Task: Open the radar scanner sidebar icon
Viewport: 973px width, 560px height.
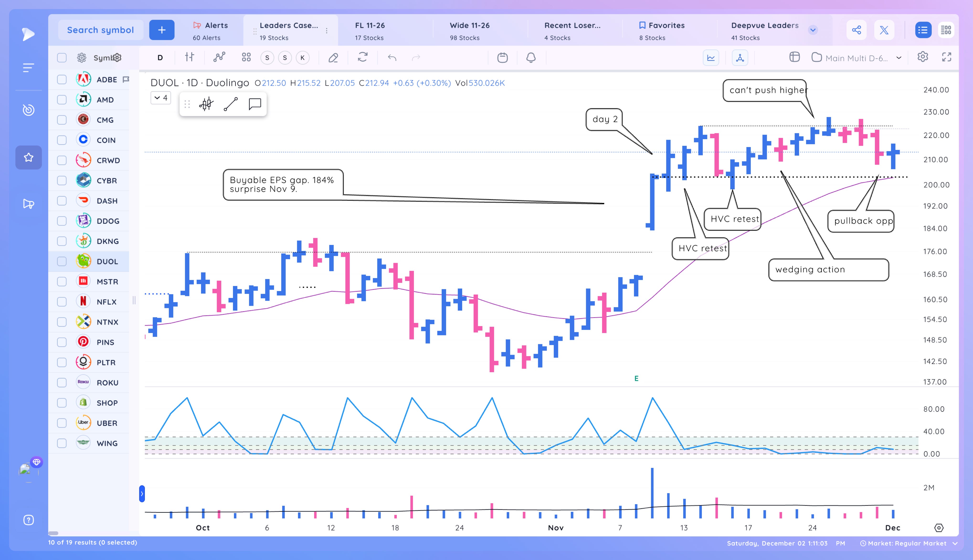Action: (x=28, y=110)
